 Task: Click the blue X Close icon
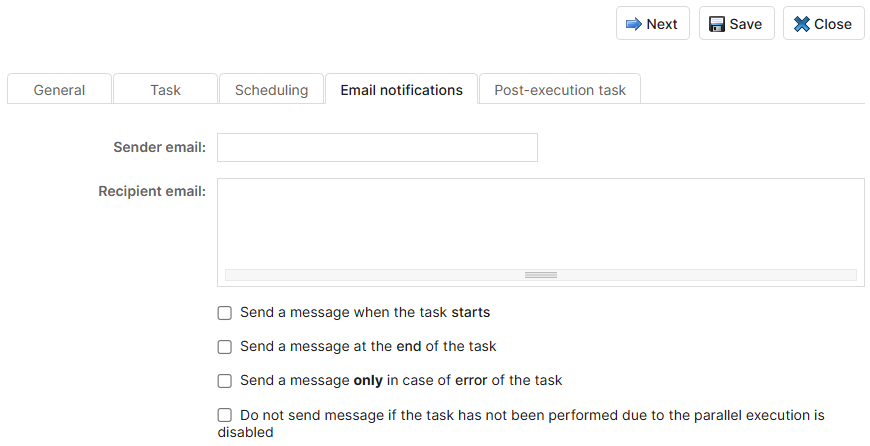tap(802, 24)
